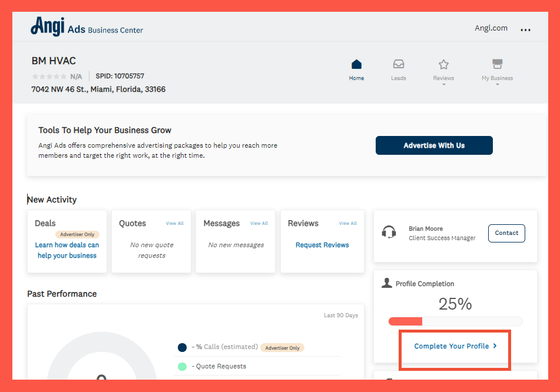Click the BM HVAC star rating
Screen dimensions: 560x392
pos(49,77)
